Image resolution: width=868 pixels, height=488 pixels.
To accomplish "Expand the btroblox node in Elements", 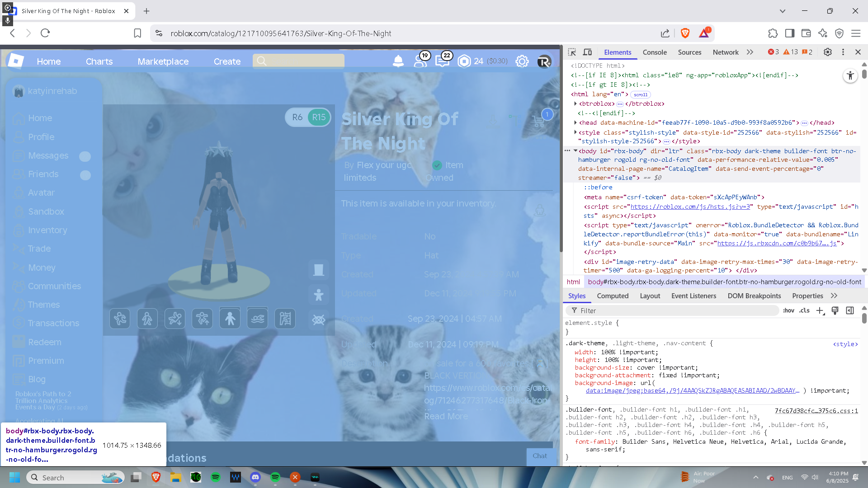I will tap(575, 103).
